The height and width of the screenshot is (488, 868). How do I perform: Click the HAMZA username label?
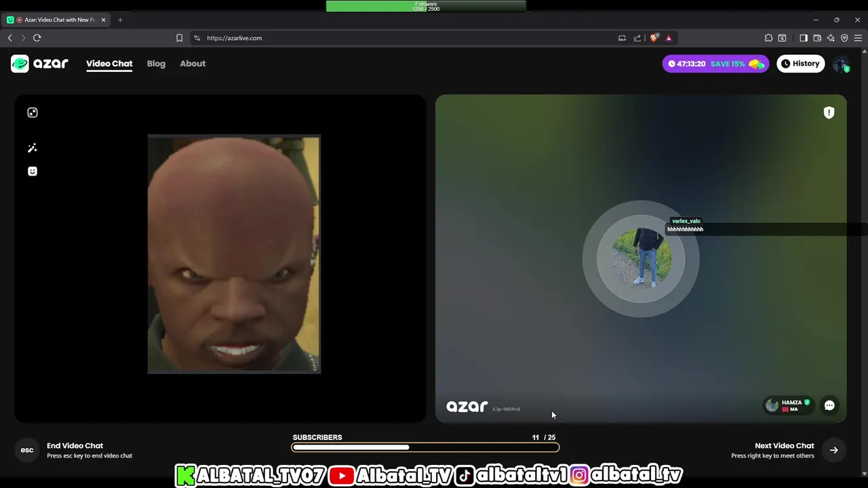(x=791, y=403)
